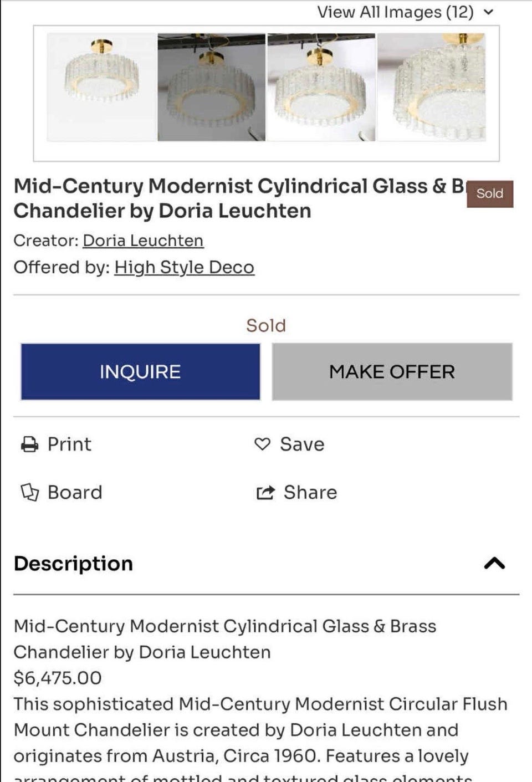Screen dimensions: 532x782
Task: Open the High Style Deco dealer link
Action: tap(184, 267)
